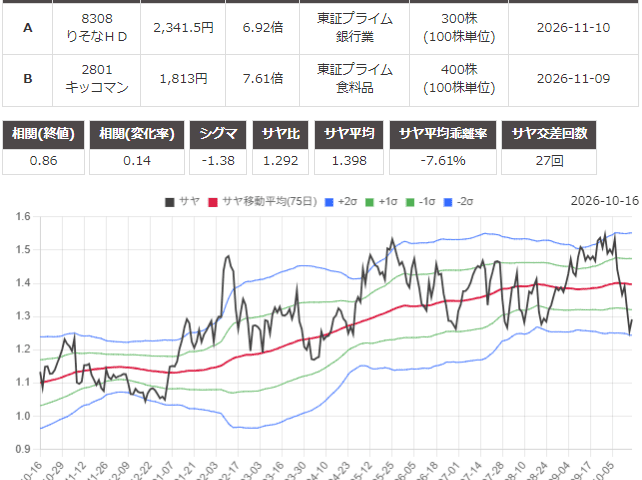Click the spread average 1.398

(x=349, y=161)
